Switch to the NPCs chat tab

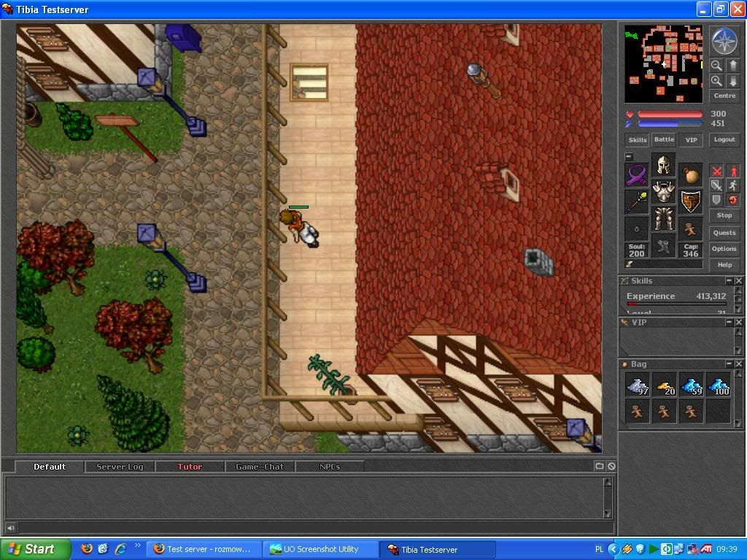point(330,467)
